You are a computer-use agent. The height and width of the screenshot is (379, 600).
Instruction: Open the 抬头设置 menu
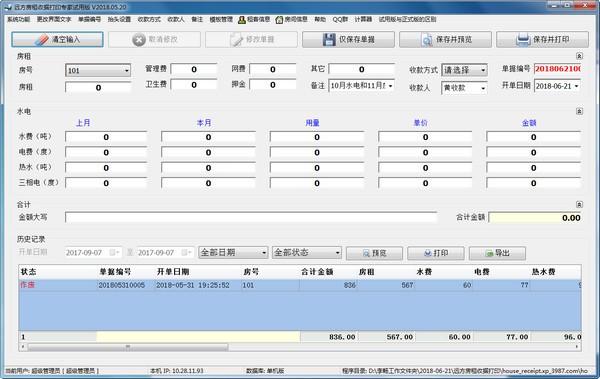(x=119, y=20)
